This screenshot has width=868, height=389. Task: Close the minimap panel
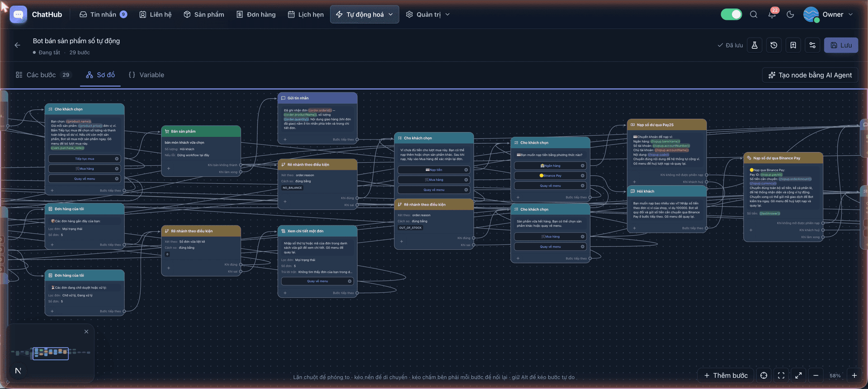86,332
